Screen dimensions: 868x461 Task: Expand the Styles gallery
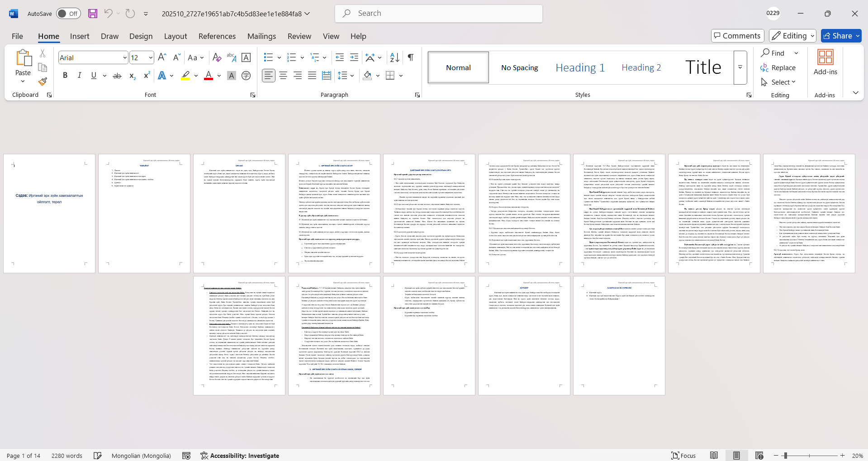pos(740,67)
